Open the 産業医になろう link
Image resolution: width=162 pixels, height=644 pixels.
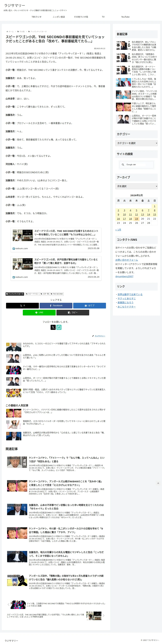tap(125, 303)
